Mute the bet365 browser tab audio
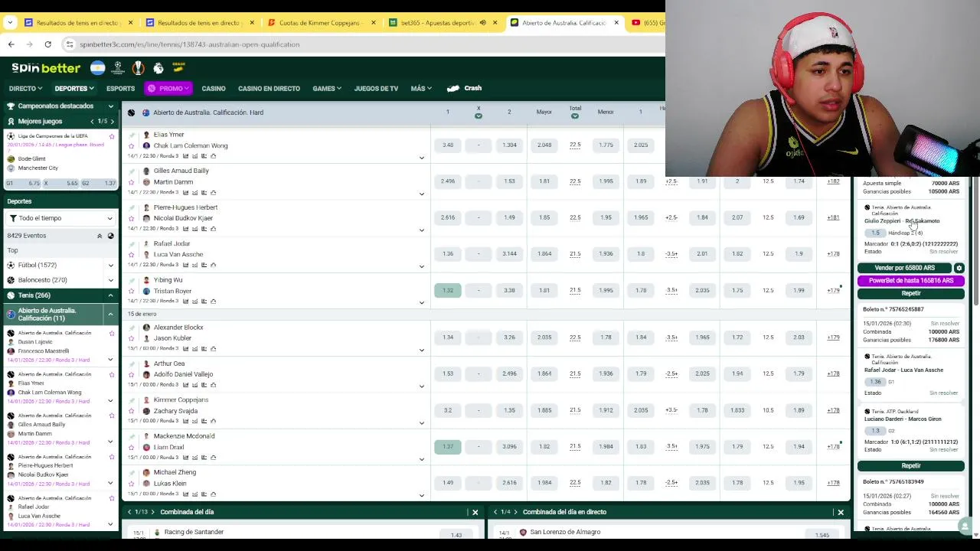The width and height of the screenshot is (980, 551). (482, 23)
